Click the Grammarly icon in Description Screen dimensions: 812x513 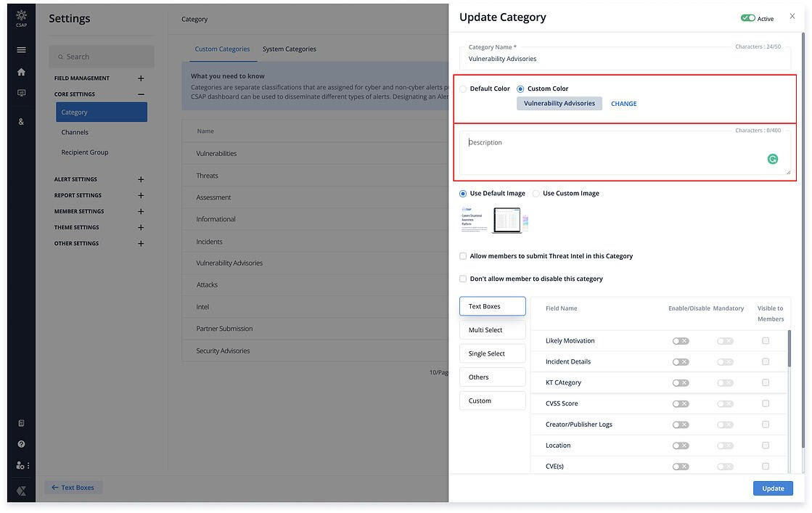point(773,159)
